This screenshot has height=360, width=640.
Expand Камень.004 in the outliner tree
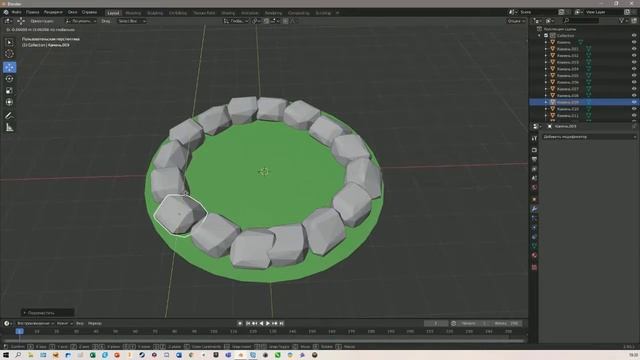[x=546, y=69]
